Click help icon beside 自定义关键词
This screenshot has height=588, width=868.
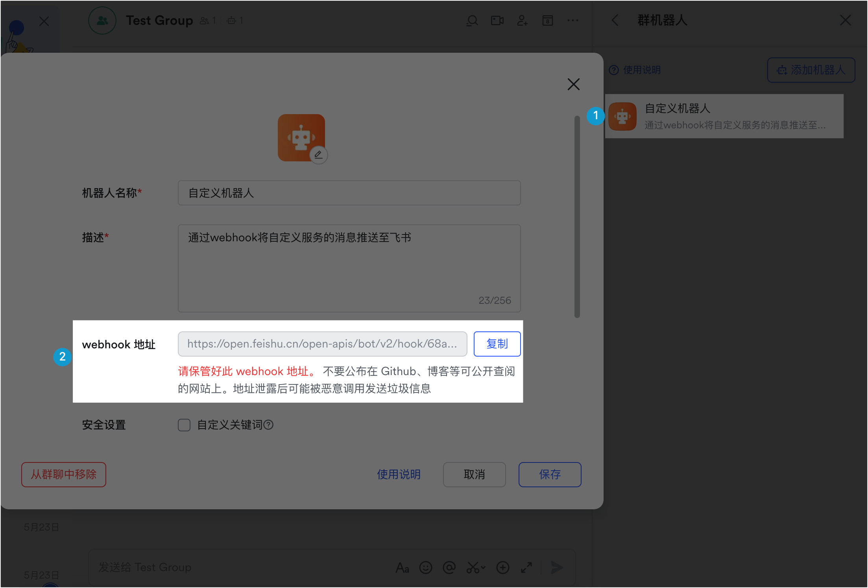tap(268, 425)
